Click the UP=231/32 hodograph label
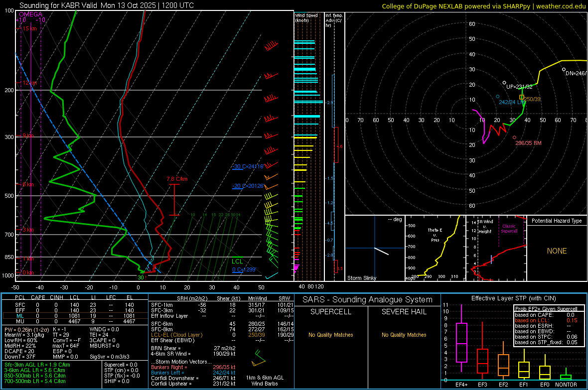 (519, 87)
